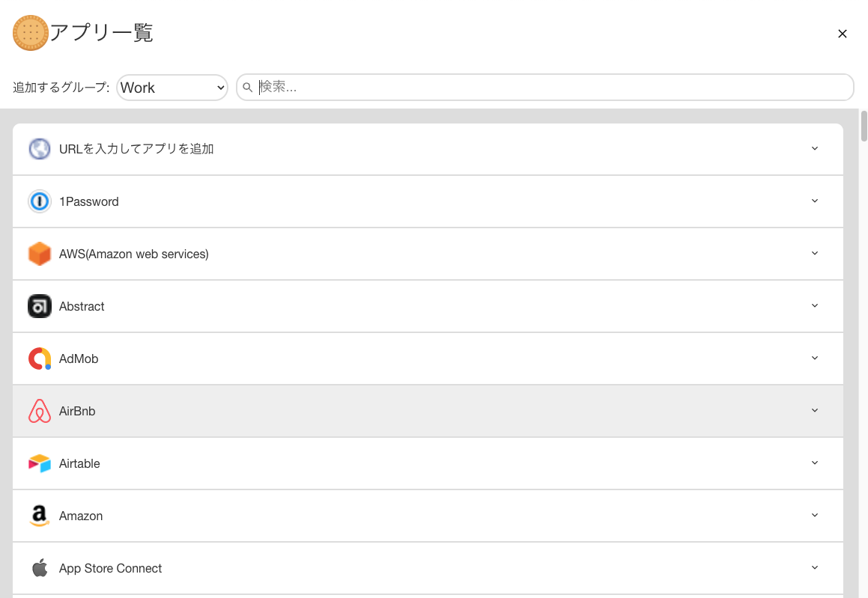Click the Airtable icon

click(39, 463)
